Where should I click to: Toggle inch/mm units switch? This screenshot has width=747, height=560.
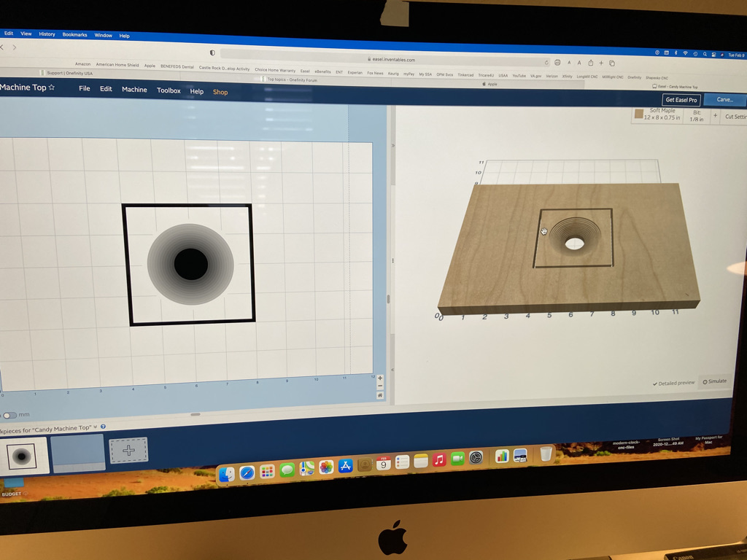click(x=9, y=415)
